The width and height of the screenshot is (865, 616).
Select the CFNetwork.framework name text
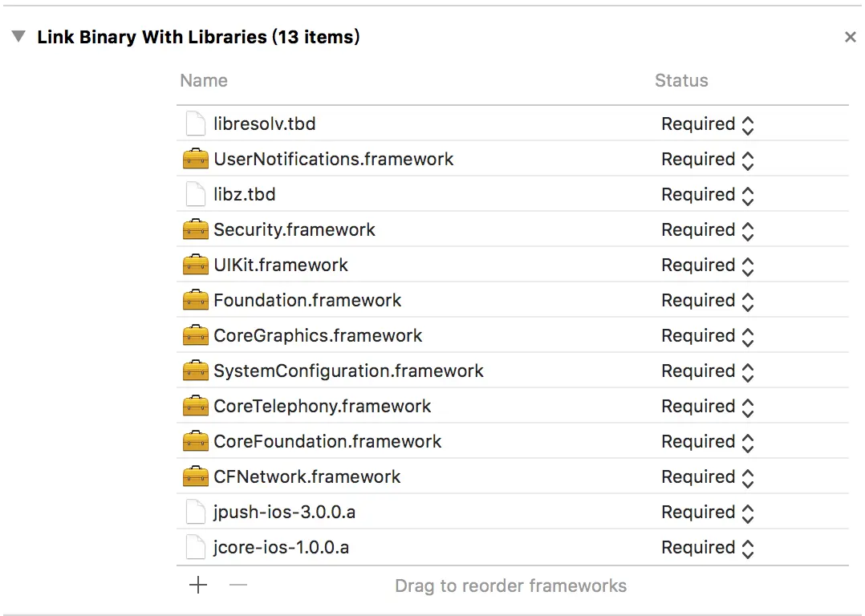(307, 476)
